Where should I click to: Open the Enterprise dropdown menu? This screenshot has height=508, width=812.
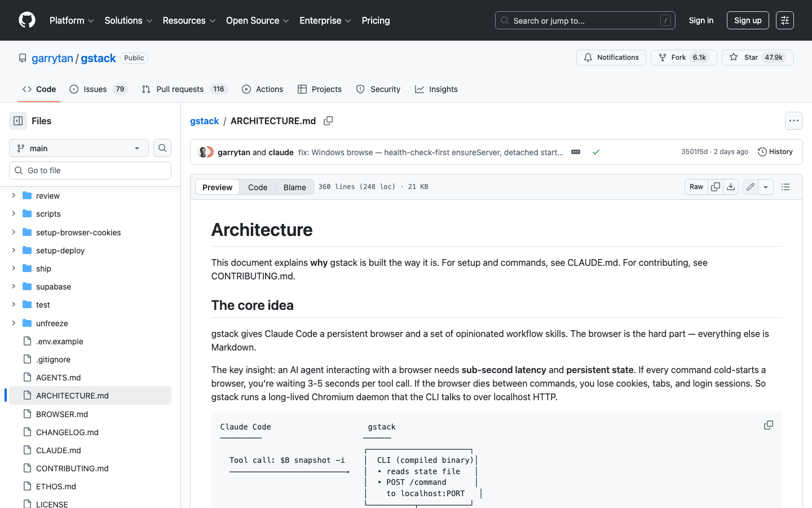pyautogui.click(x=325, y=20)
